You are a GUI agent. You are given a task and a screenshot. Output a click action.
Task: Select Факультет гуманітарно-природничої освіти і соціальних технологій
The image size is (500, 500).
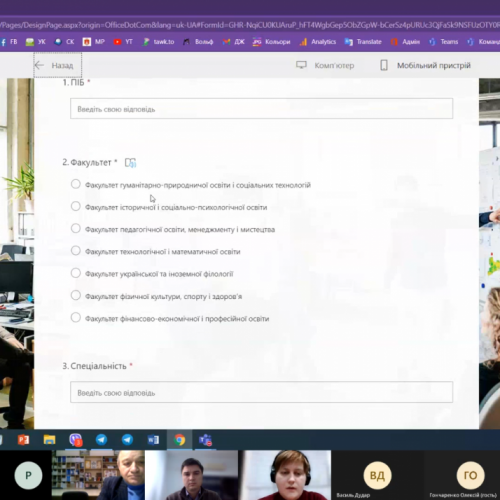[x=191, y=185]
